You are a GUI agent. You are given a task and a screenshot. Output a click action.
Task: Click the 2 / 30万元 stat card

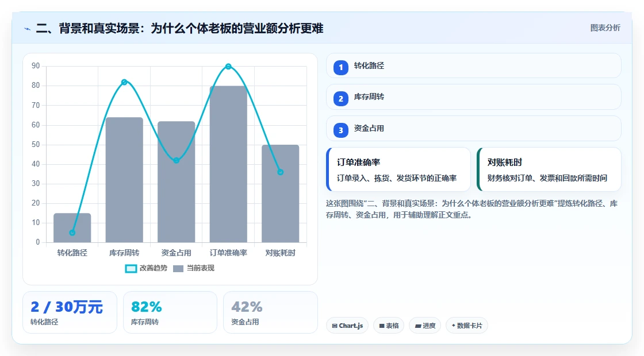click(x=70, y=312)
